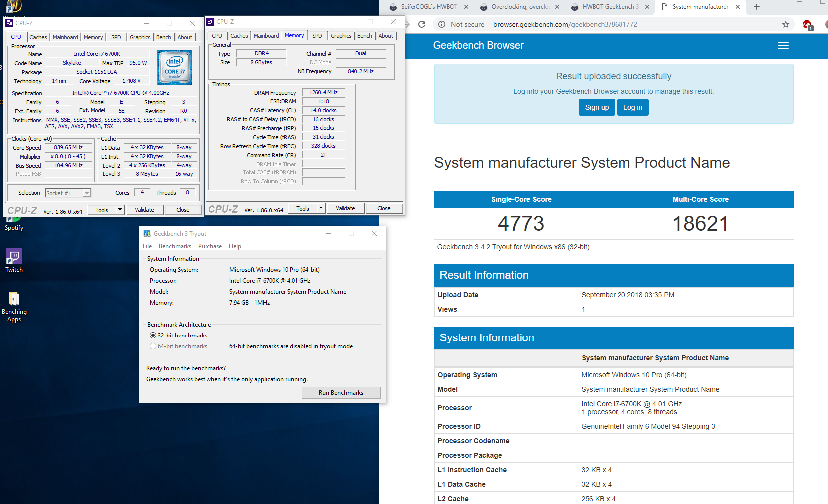Click the Multi-Core score 18621
828x504 pixels.
click(700, 223)
